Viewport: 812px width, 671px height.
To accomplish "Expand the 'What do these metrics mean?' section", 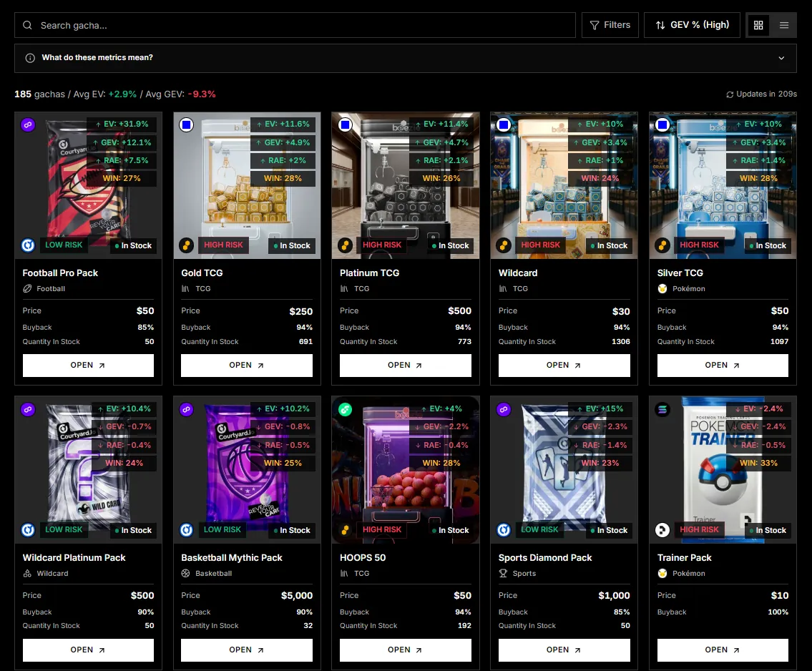I will pyautogui.click(x=406, y=58).
